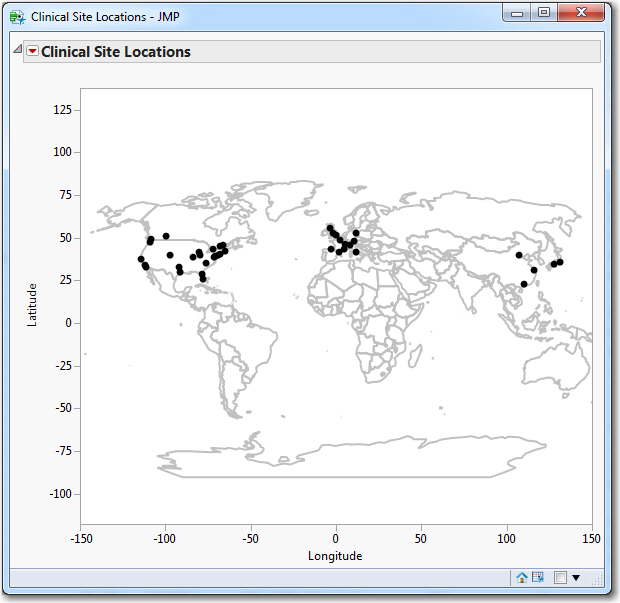Viewport: 620px width, 603px height.
Task: Toggle the checkbox in the status bar
Action: 560,578
